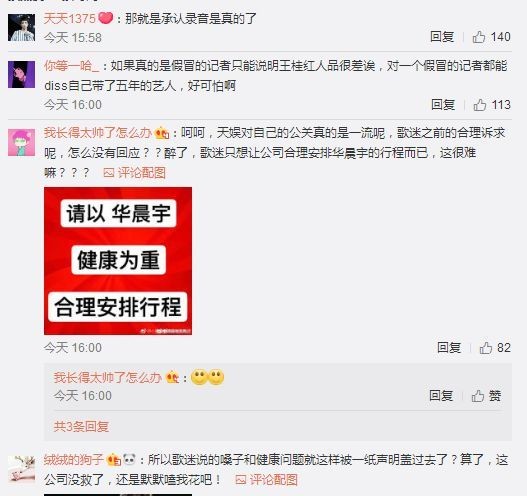Enlarge the red 请以华晨宇健康为重 image
The image size is (527, 496).
click(118, 261)
